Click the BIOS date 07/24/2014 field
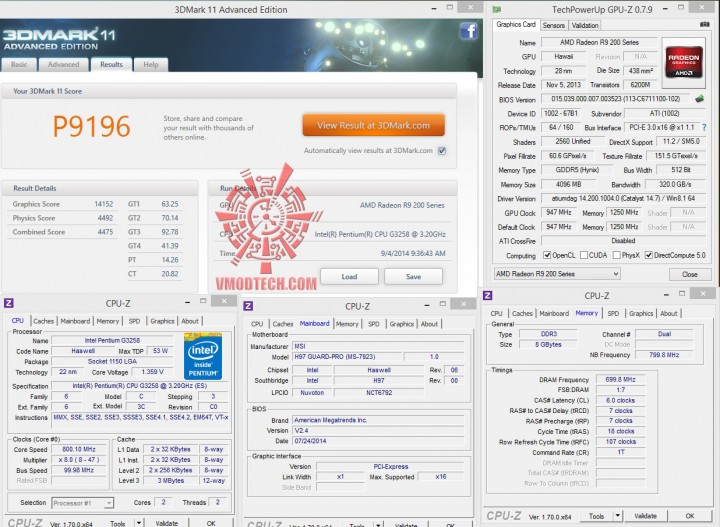 point(378,441)
